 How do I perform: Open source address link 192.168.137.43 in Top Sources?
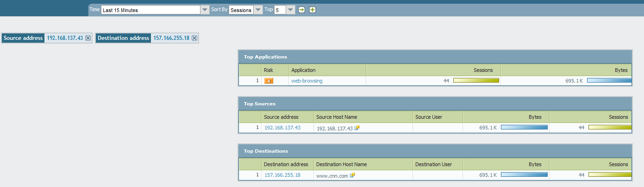click(282, 128)
